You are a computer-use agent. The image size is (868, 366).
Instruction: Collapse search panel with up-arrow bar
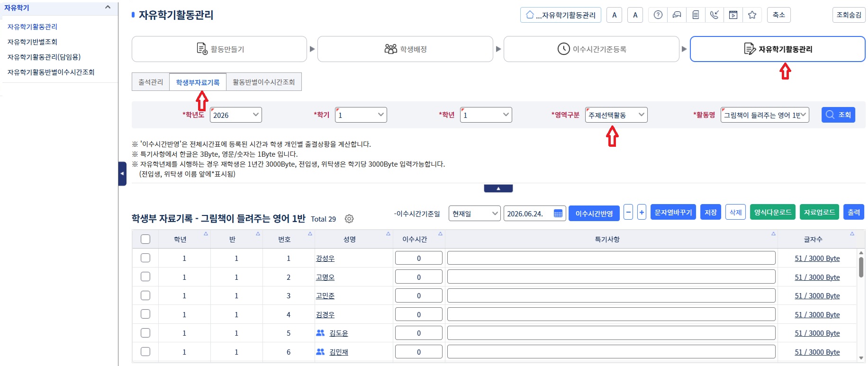498,188
